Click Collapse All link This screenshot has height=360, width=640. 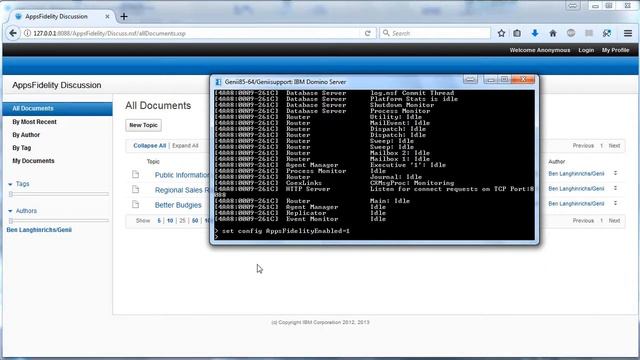pos(149,146)
